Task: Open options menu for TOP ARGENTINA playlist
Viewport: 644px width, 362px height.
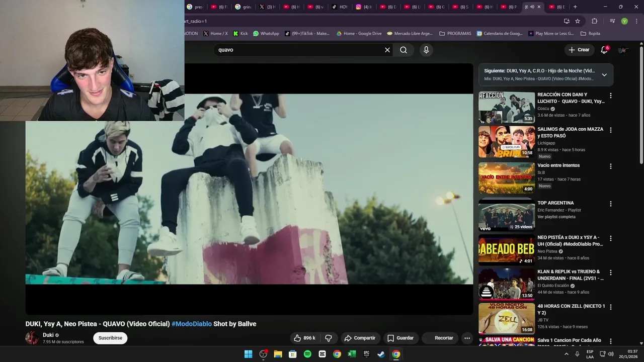Action: (611, 204)
